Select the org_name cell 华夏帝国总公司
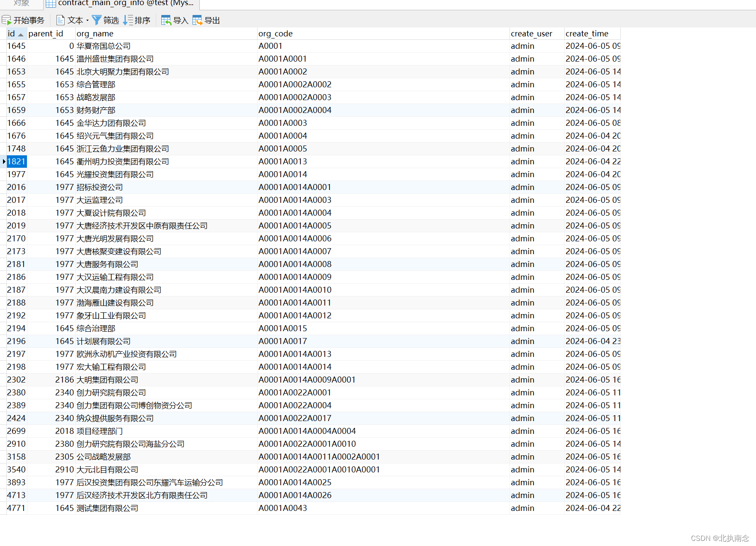This screenshot has width=756, height=546. (x=166, y=46)
